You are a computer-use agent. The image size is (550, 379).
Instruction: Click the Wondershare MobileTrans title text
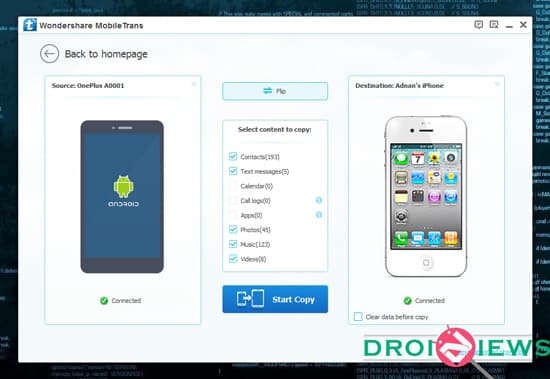(91, 26)
